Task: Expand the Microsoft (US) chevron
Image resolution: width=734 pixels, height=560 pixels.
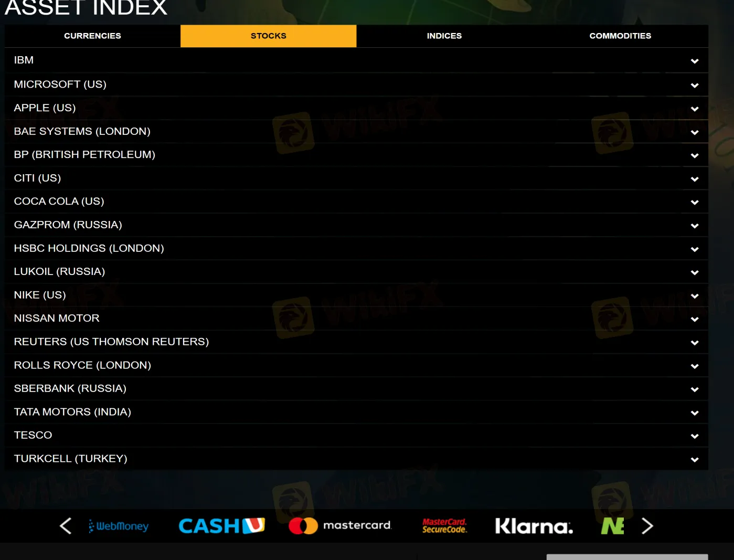Action: click(695, 85)
